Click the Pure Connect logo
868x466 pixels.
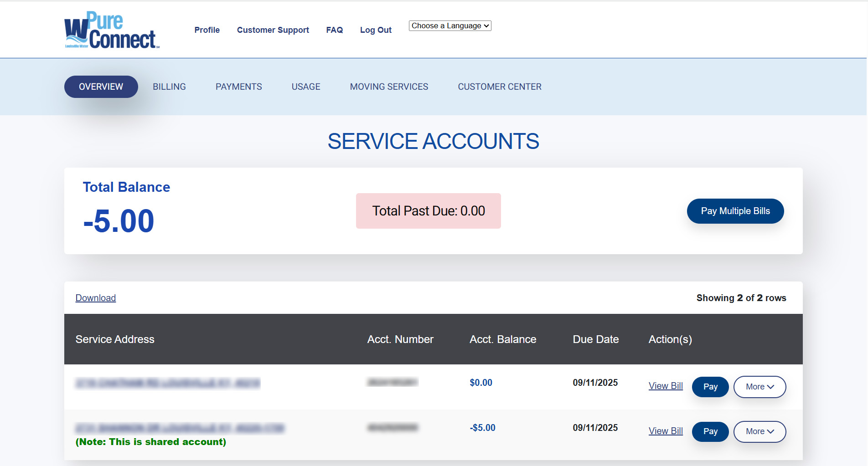tap(112, 30)
